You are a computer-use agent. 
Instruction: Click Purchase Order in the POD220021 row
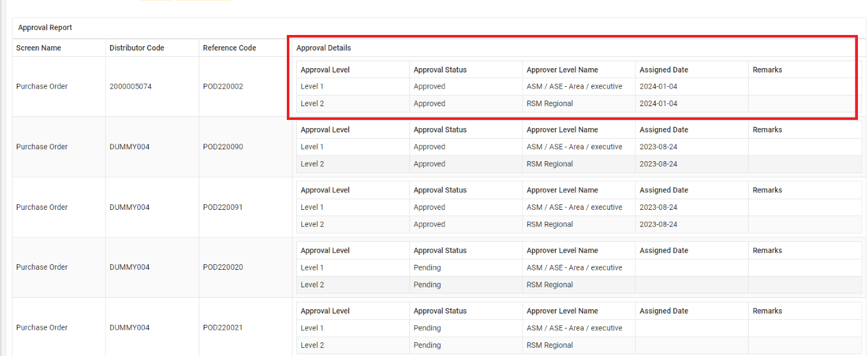coord(42,328)
